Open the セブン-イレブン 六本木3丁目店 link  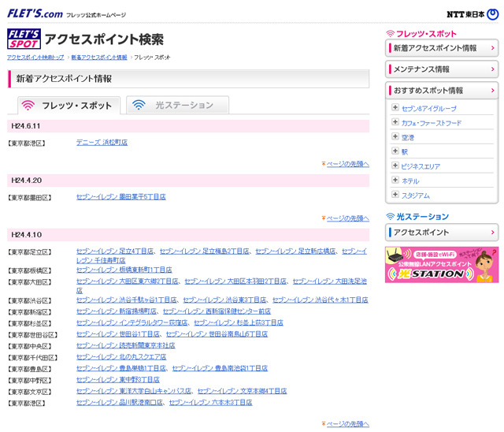point(210,402)
